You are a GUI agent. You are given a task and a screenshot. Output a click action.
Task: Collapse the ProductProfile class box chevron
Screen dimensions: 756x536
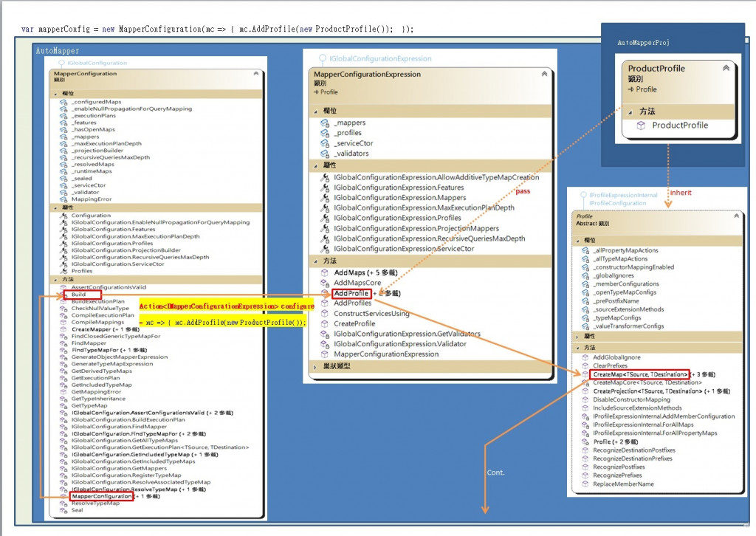coord(726,69)
